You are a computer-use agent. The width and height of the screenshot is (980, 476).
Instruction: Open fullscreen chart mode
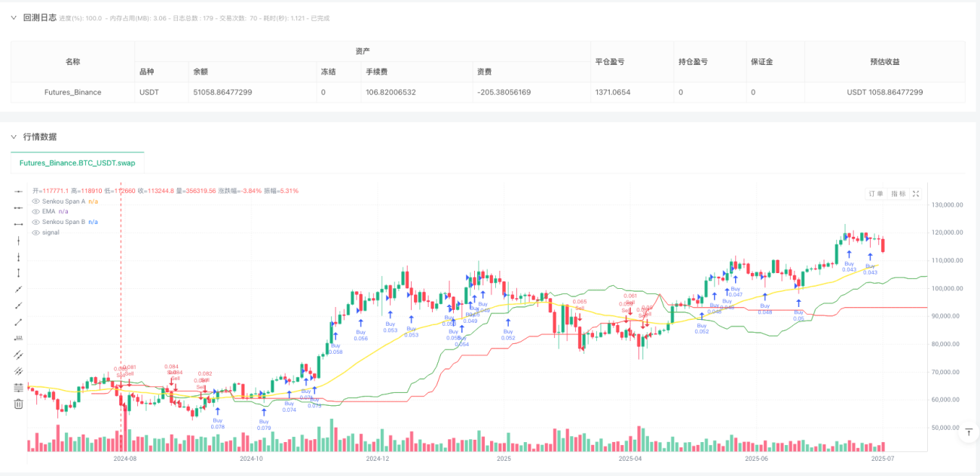916,194
